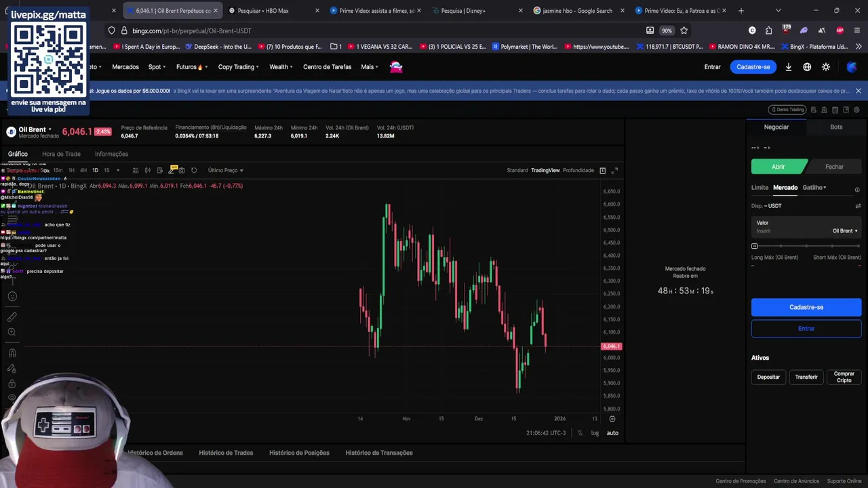Expand the Mais menu
The image size is (868, 488).
pos(369,67)
